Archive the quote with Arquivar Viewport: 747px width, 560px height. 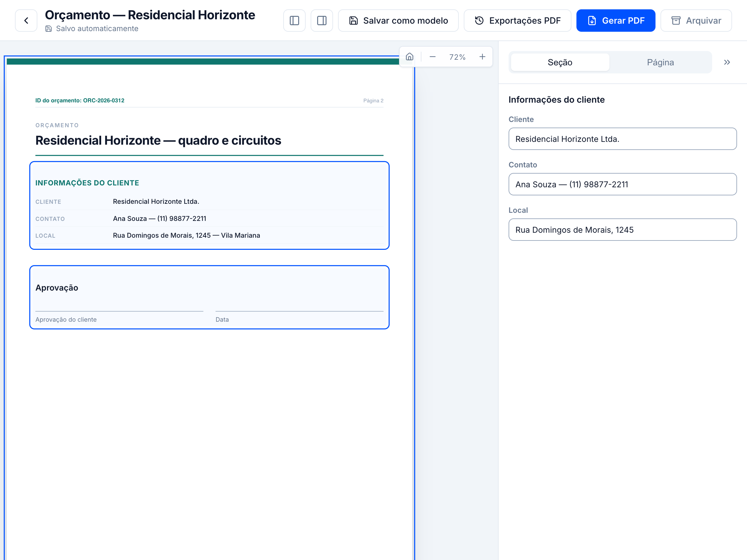coord(696,21)
